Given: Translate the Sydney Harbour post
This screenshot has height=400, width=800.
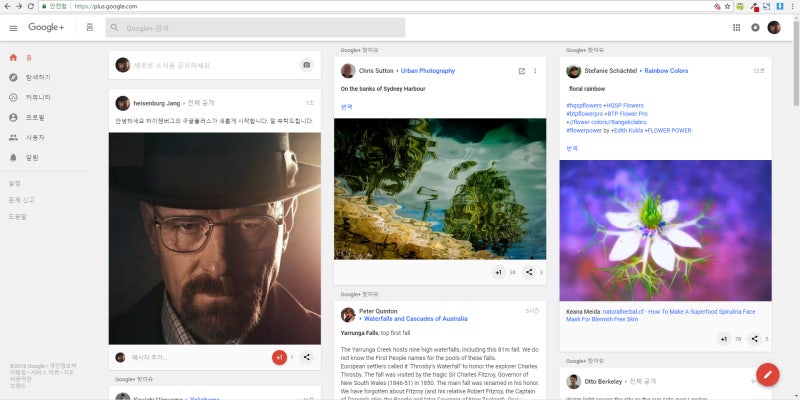Looking at the screenshot, I should 346,107.
